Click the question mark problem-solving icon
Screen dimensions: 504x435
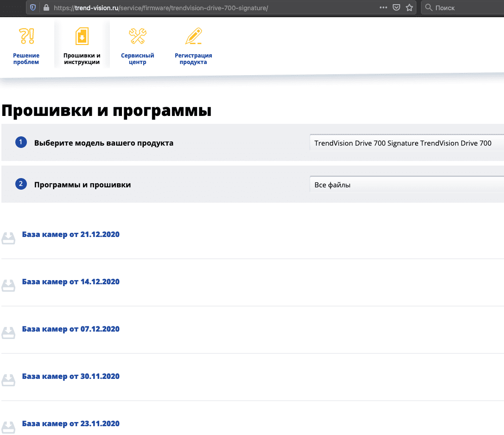[26, 36]
